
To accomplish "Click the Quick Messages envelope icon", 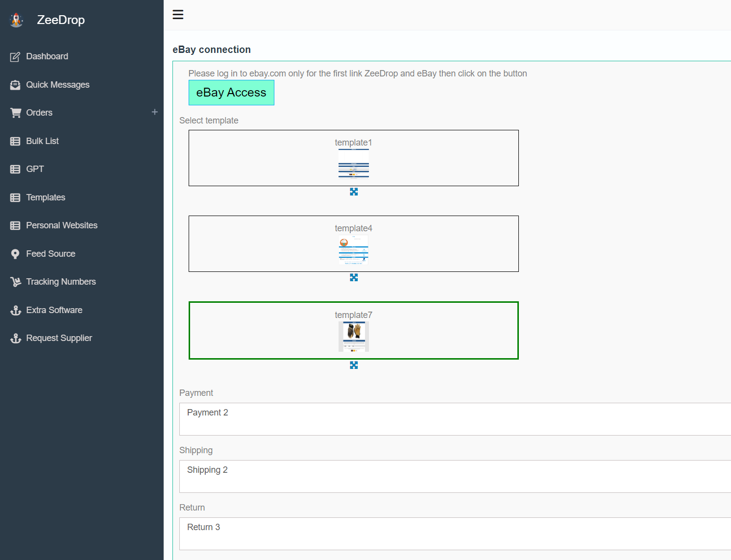I will [15, 85].
